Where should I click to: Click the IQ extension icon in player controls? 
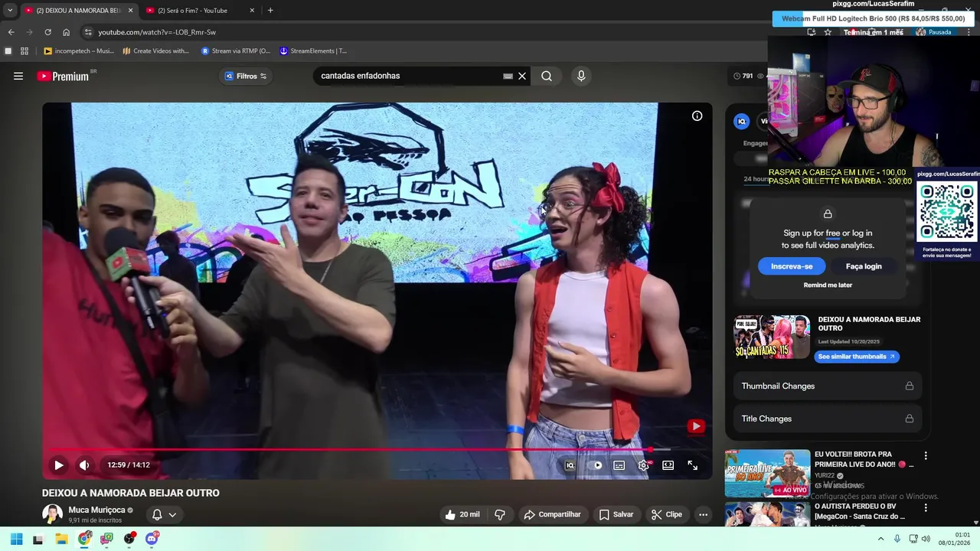pos(570,465)
